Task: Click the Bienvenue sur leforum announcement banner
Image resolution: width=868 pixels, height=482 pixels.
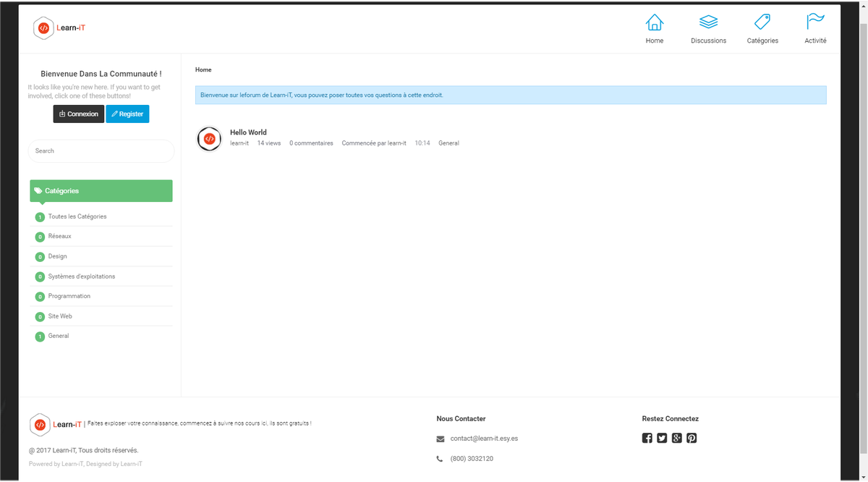Action: pyautogui.click(x=511, y=95)
